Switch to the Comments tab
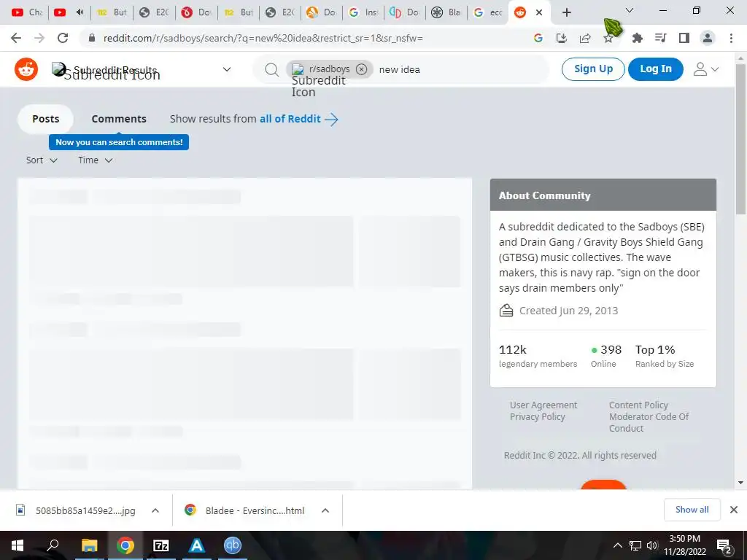This screenshot has width=747, height=560. click(119, 119)
